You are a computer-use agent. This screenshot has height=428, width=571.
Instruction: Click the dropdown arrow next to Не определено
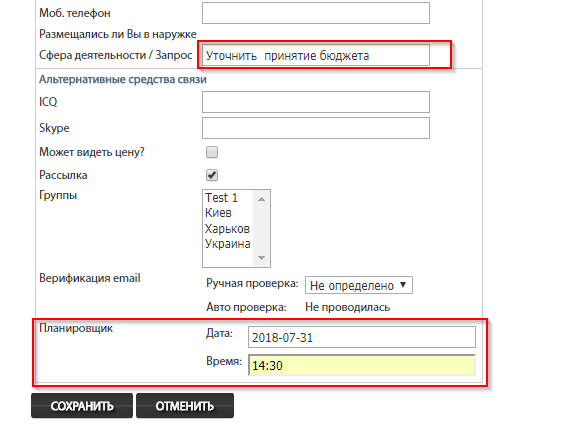coord(403,285)
